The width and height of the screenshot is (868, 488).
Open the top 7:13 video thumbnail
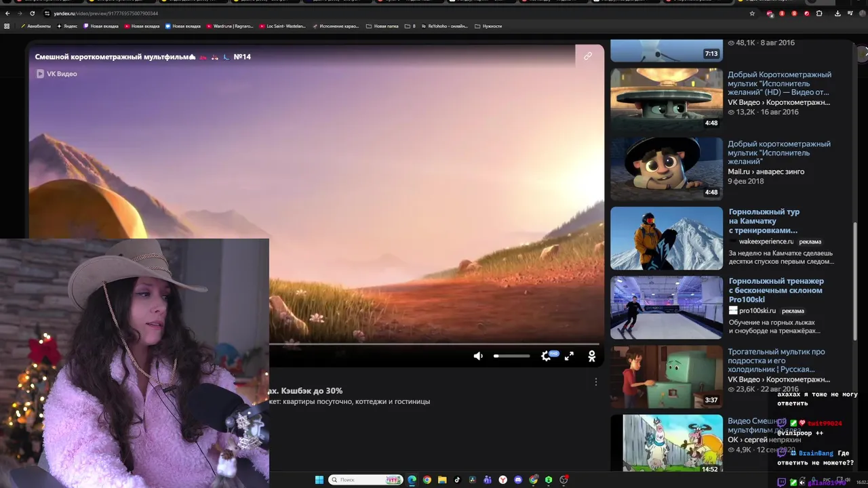point(667,49)
